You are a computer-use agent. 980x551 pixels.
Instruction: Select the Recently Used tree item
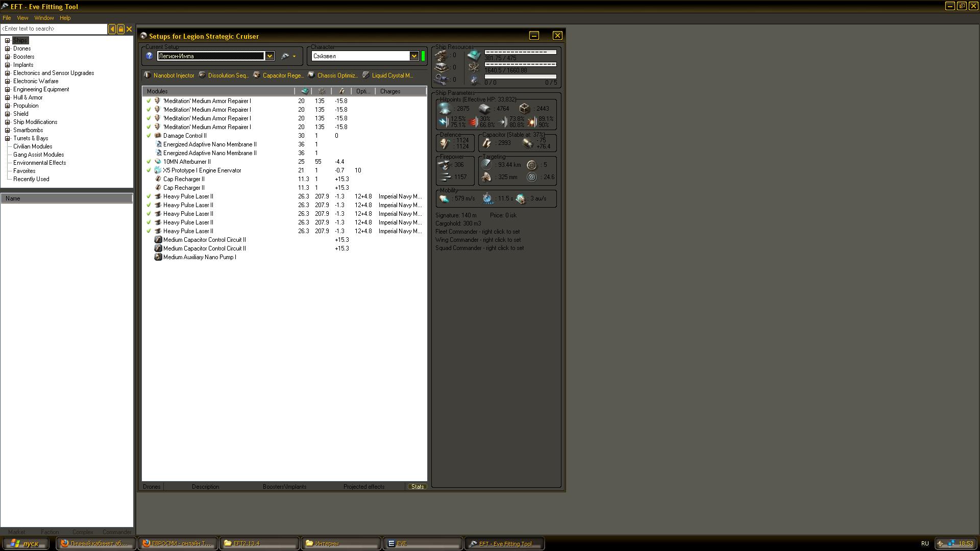31,179
